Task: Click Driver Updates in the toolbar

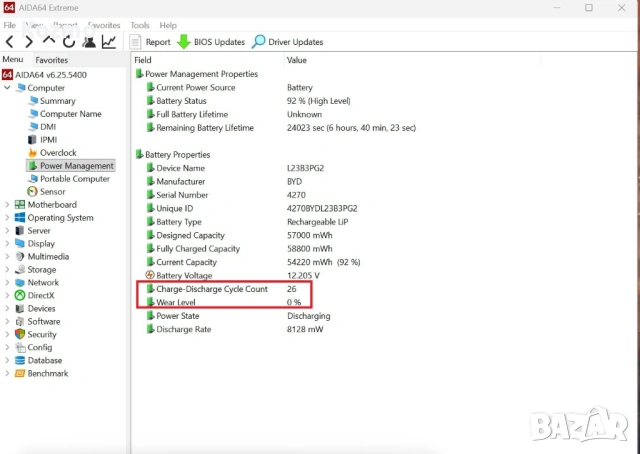Action: pos(287,42)
